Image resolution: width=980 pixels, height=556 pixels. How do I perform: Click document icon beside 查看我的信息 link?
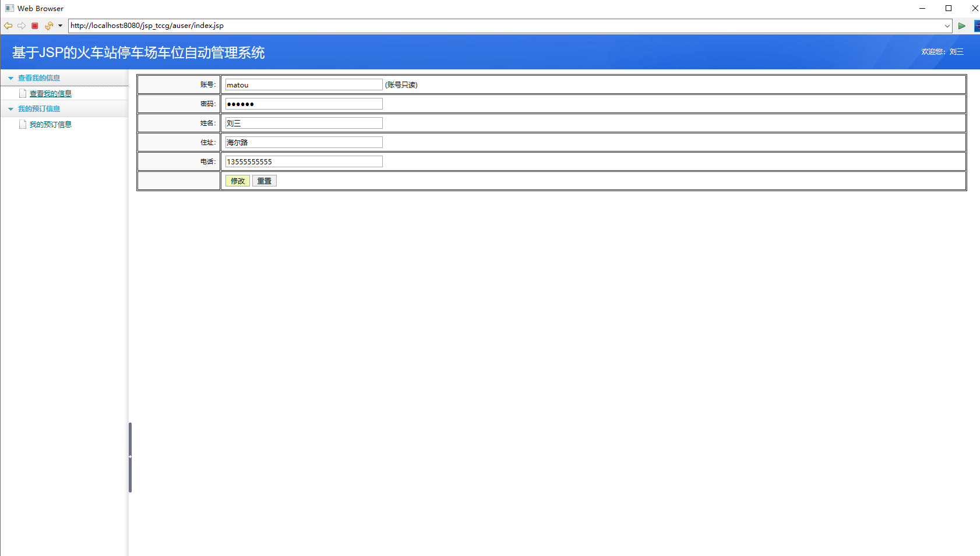coord(23,93)
